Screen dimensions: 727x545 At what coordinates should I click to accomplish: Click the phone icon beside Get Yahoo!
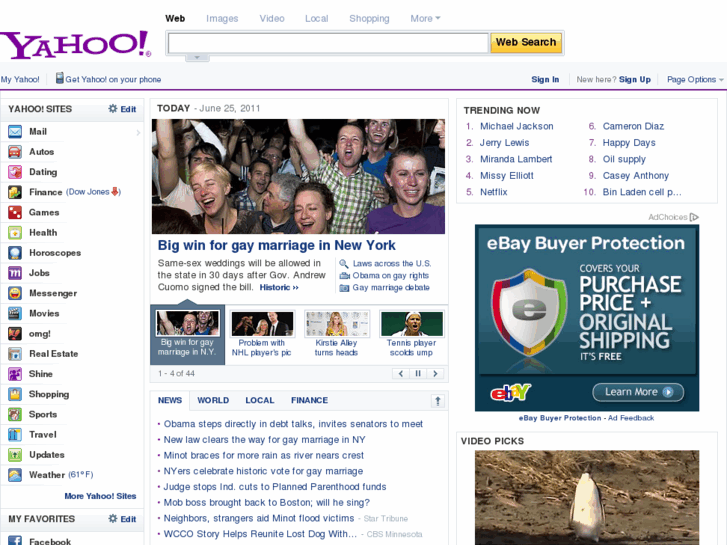click(x=59, y=78)
